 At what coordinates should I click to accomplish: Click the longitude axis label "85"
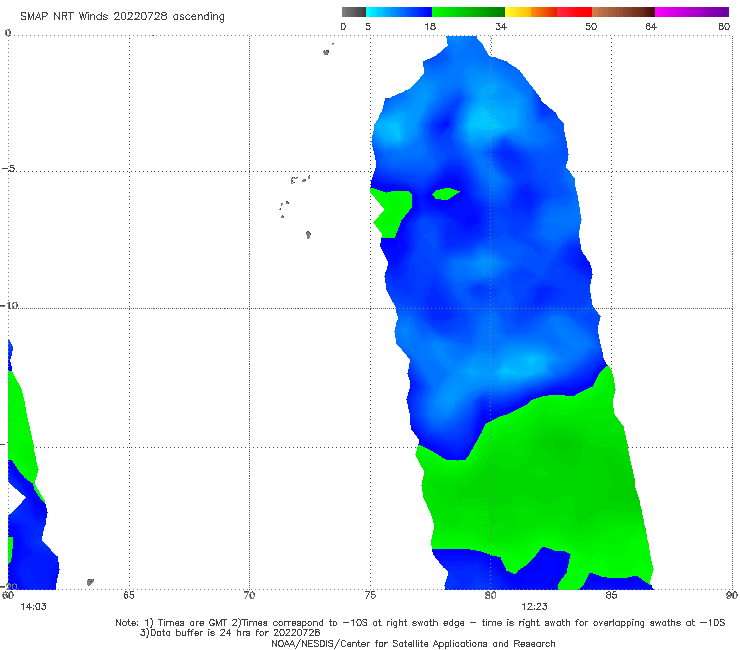coord(611,595)
